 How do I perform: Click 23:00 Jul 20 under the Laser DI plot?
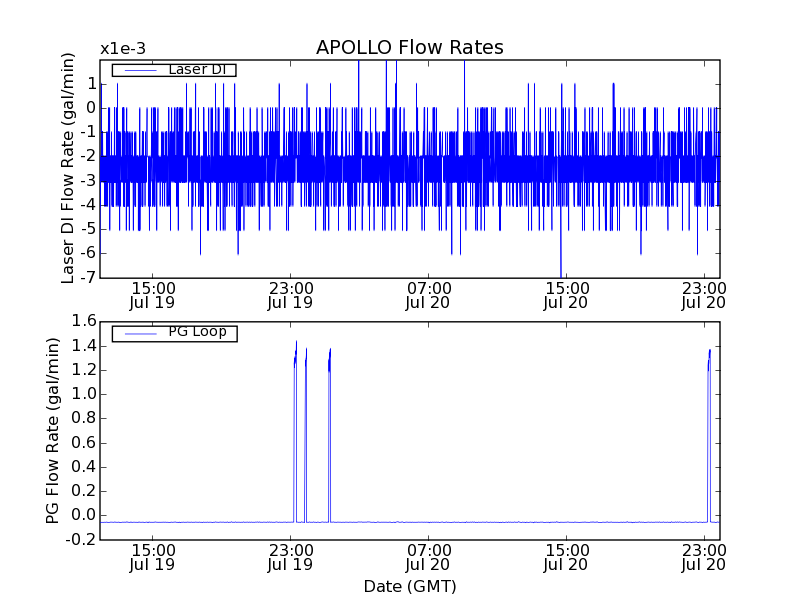click(x=704, y=296)
